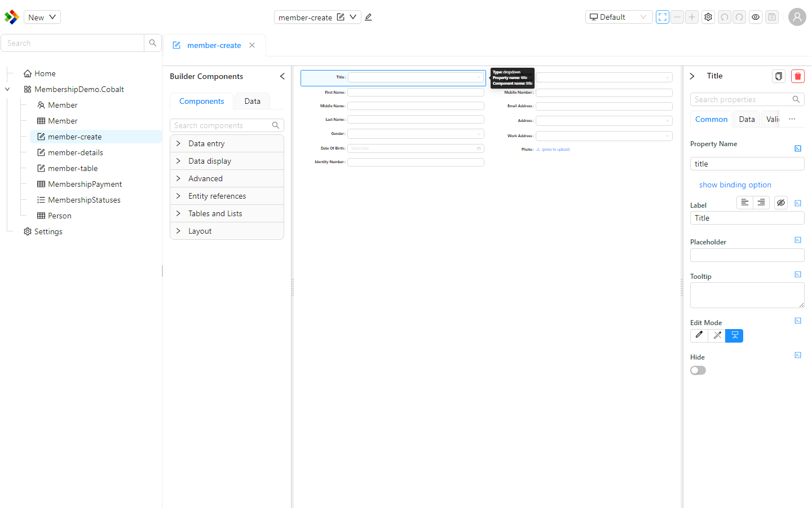
Task: Collapse the MembershipDemo.Cobalt tree node
Action: point(7,89)
